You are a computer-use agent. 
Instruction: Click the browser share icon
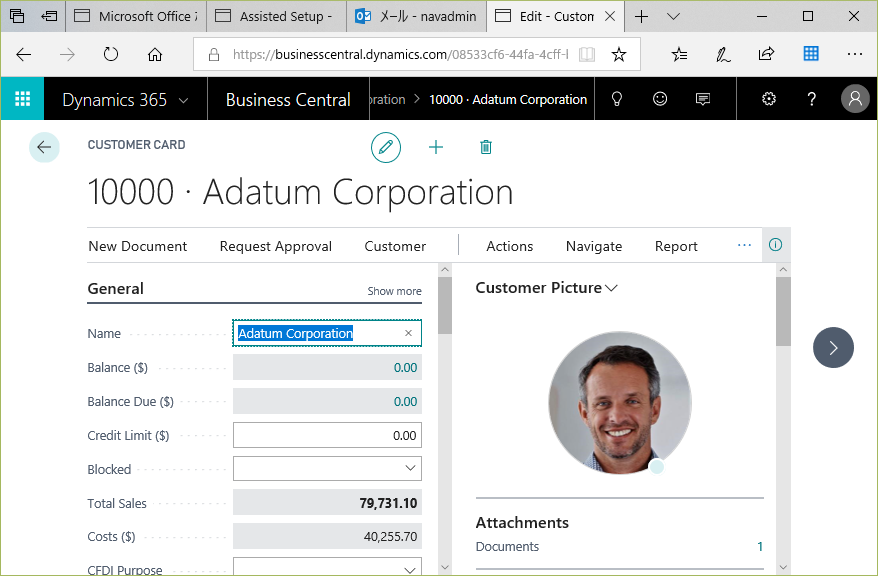click(x=766, y=54)
